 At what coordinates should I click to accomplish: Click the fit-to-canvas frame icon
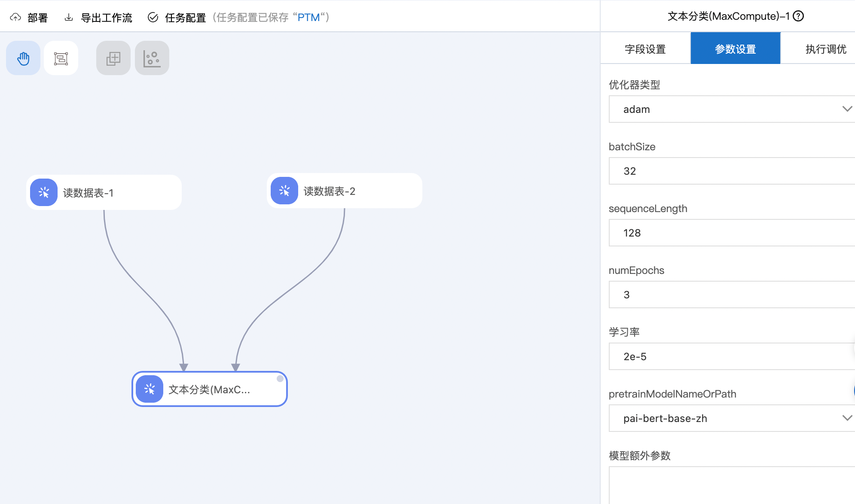pos(61,58)
